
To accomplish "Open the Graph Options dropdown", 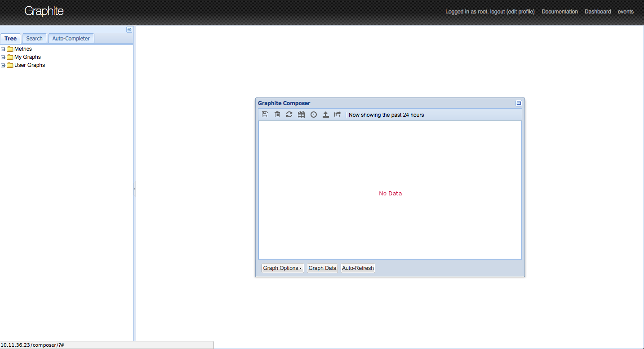I will point(283,268).
